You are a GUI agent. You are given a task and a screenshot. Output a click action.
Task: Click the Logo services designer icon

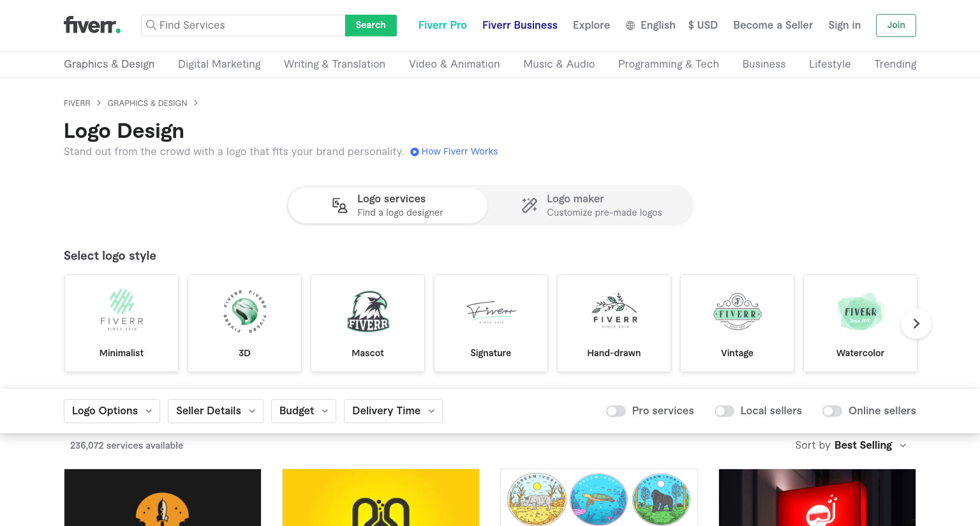pos(339,205)
